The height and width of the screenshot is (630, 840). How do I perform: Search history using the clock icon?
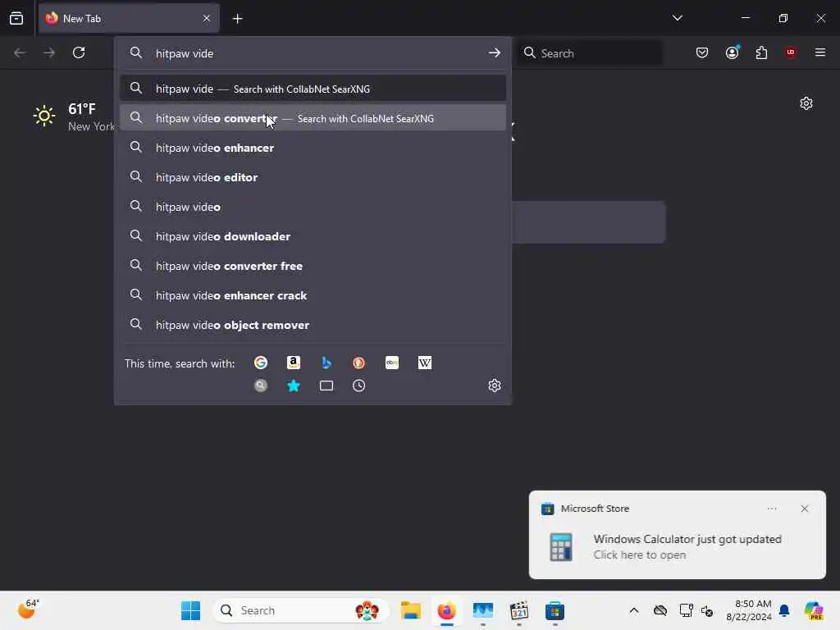359,386
